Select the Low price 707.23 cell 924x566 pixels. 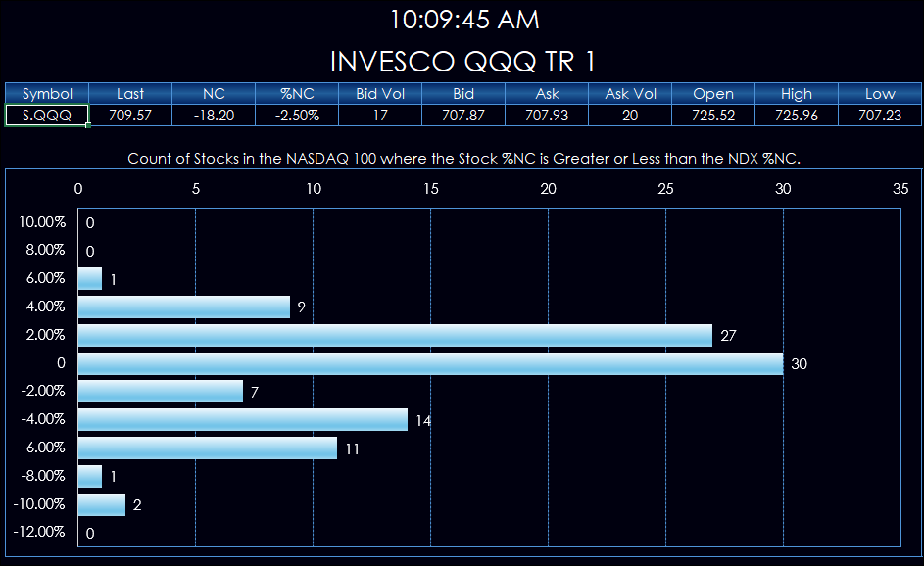point(880,115)
